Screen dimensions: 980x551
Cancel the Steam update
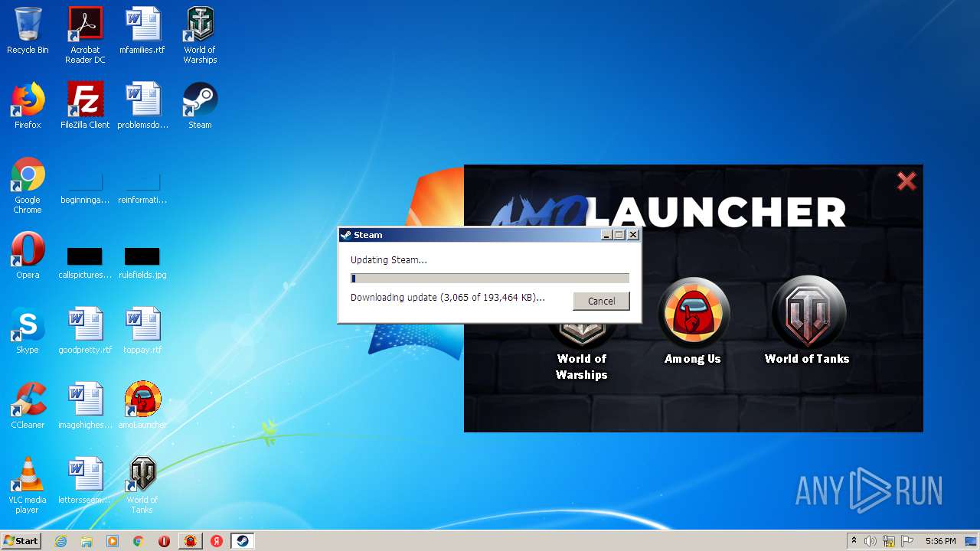point(601,301)
